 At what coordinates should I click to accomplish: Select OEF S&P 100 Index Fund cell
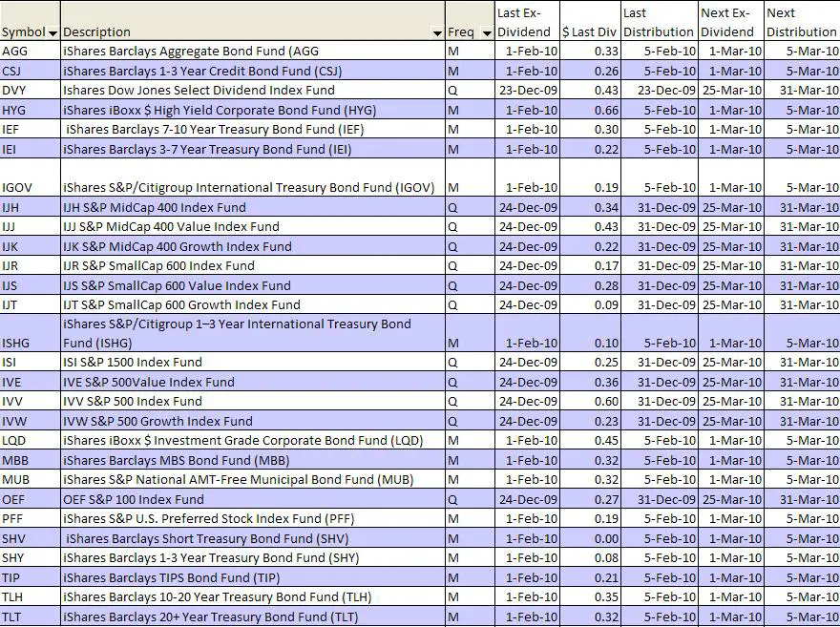tap(253, 499)
